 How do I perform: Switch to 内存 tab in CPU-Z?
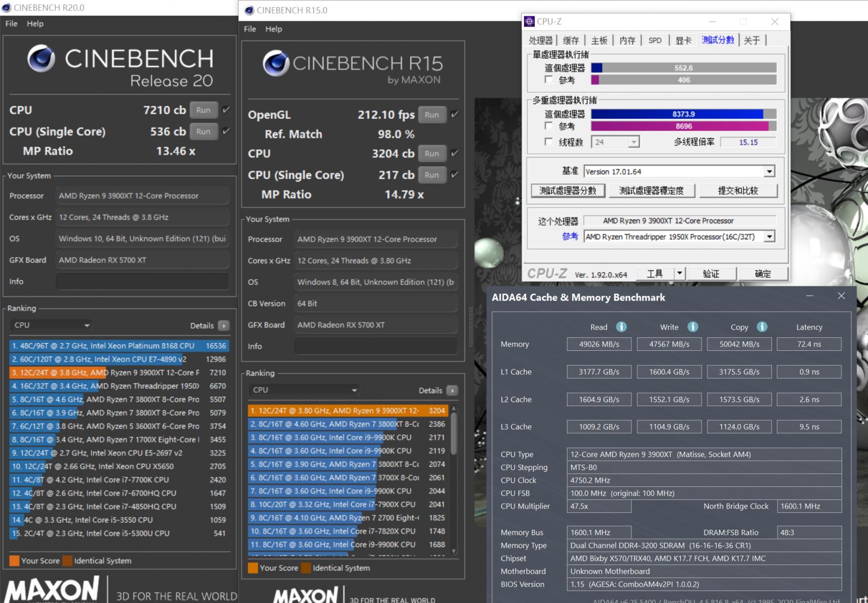pos(627,40)
